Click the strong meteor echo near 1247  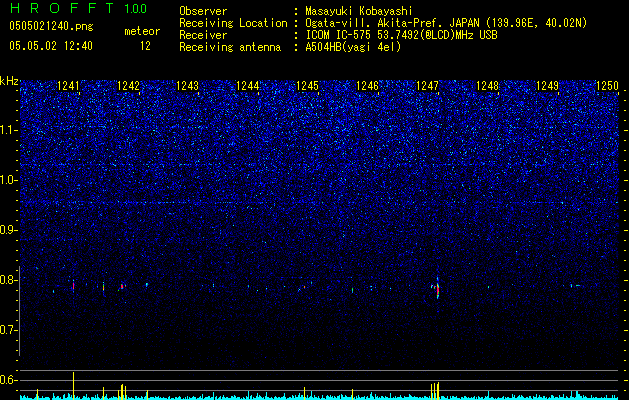tap(437, 289)
